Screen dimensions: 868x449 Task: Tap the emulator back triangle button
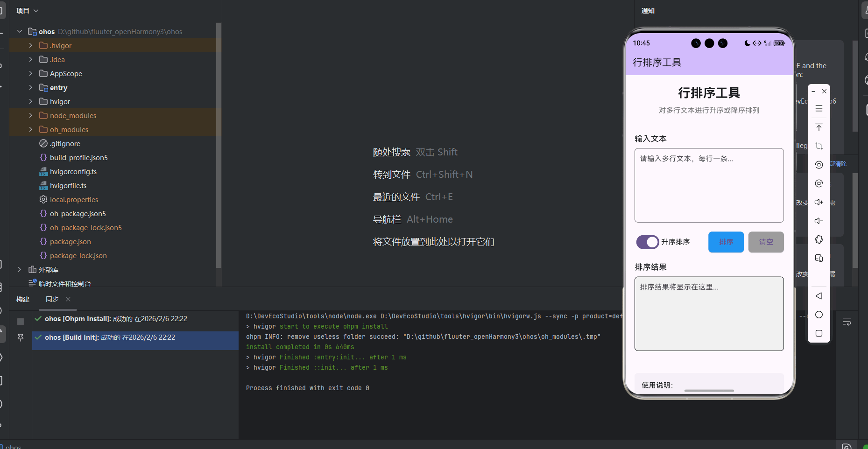[819, 296]
